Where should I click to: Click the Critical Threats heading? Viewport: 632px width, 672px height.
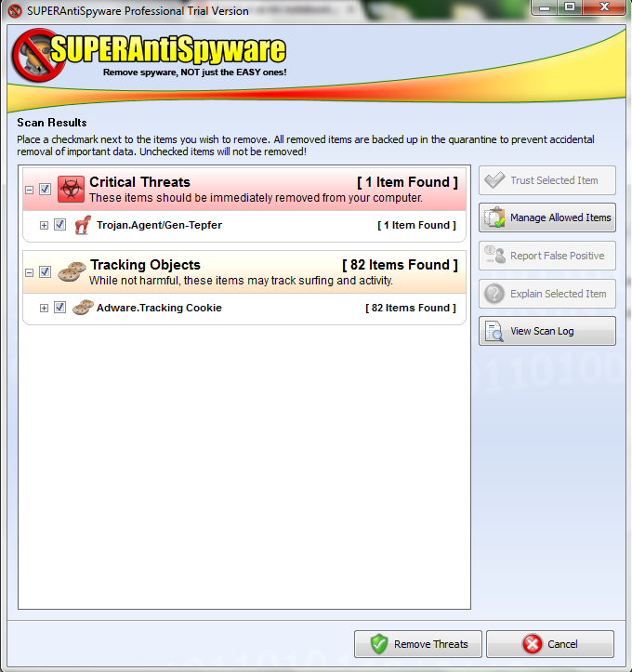pyautogui.click(x=139, y=182)
